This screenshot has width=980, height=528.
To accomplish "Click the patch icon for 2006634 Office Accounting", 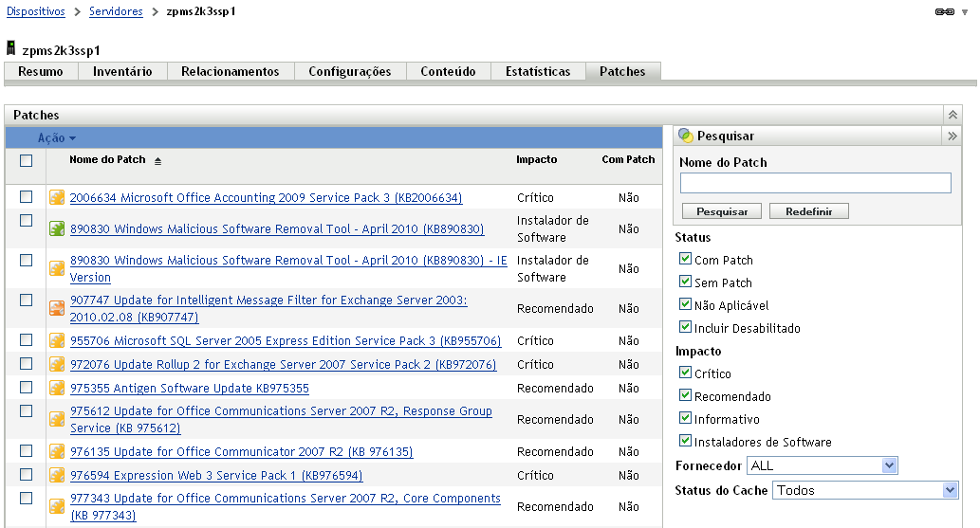I will (x=57, y=197).
